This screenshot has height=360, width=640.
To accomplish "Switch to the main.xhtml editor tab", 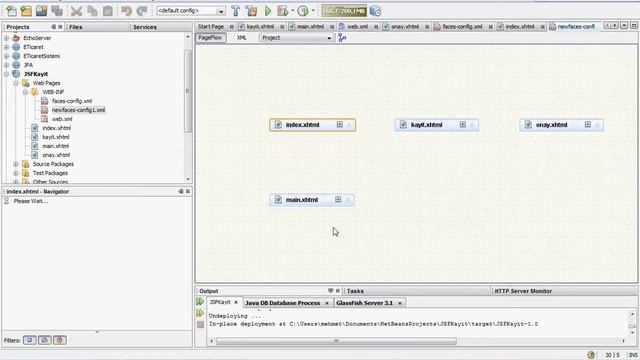I will (310, 27).
